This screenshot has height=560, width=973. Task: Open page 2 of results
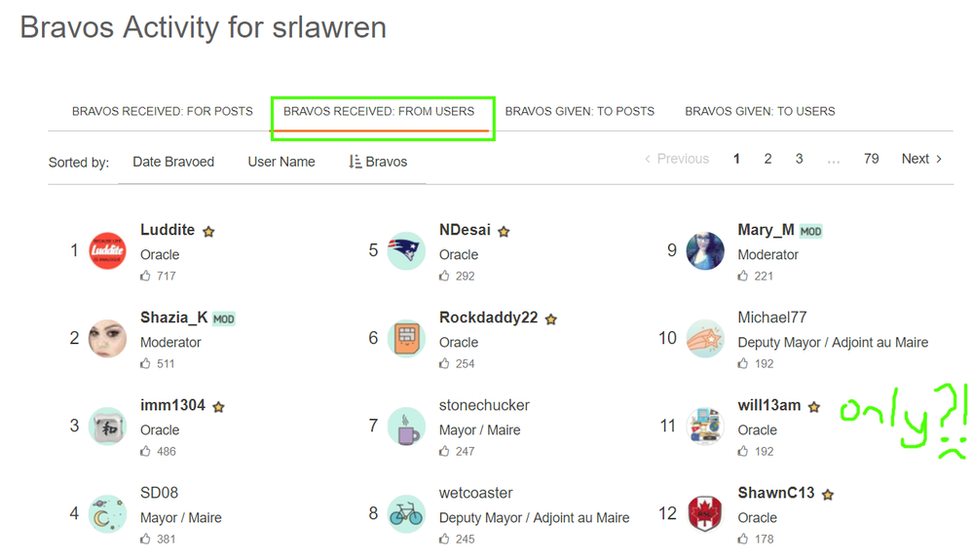[767, 159]
